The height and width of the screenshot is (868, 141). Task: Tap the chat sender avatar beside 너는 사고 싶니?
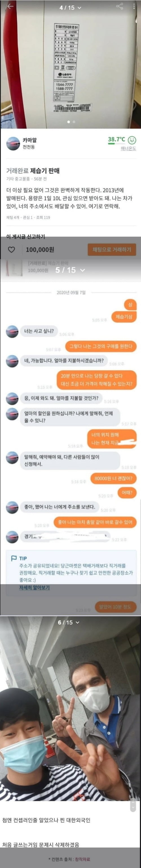click(x=12, y=331)
